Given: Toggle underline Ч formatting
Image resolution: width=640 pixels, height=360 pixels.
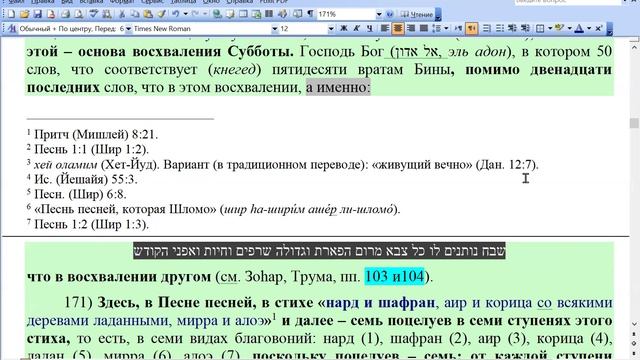Looking at the screenshot, I should tap(369, 29).
